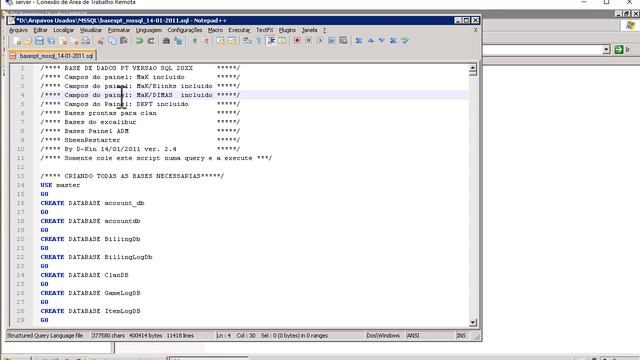The height and width of the screenshot is (360, 640).
Task: Toggle INS mode in the status bar
Action: pyautogui.click(x=461, y=336)
